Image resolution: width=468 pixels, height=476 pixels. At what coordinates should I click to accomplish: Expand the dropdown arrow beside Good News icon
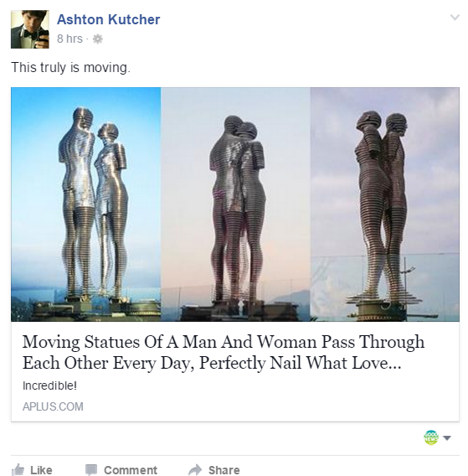[x=447, y=437]
